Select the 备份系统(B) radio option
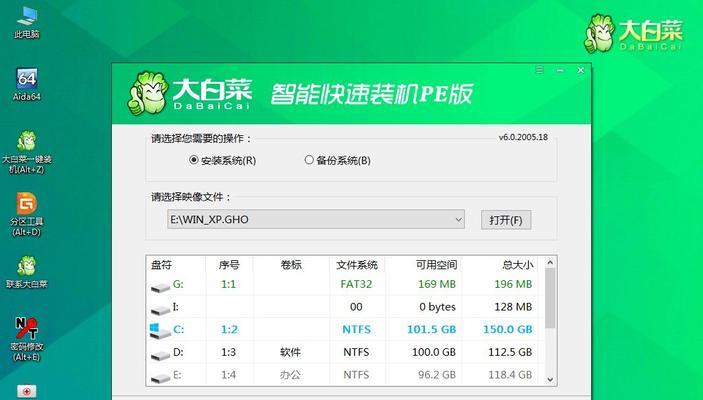Viewport: 703px width, 400px height. click(x=337, y=160)
